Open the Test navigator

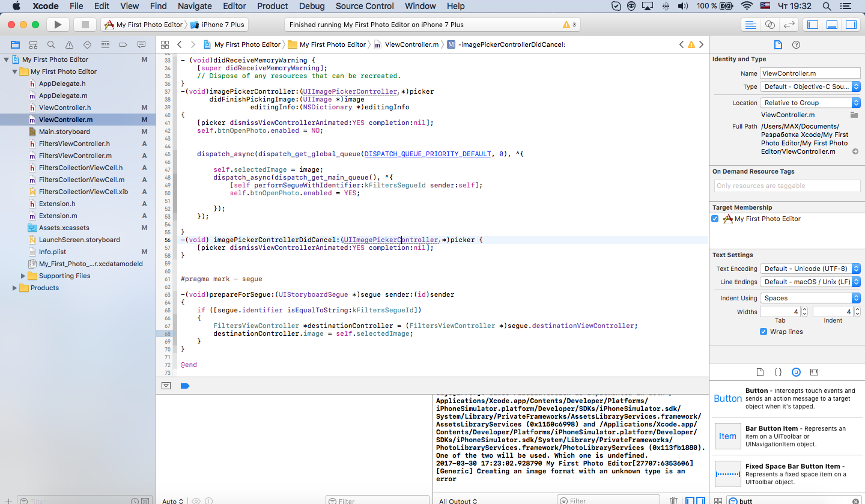coord(87,44)
